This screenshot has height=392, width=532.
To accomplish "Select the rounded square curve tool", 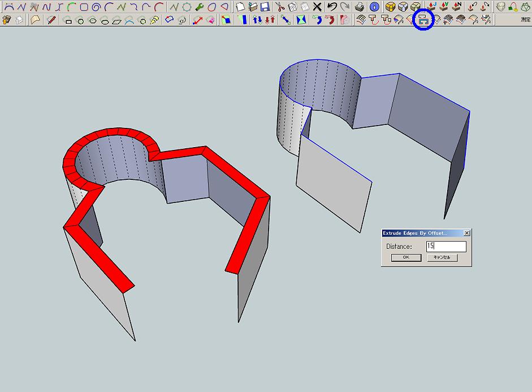I will pyautogui.click(x=84, y=6).
